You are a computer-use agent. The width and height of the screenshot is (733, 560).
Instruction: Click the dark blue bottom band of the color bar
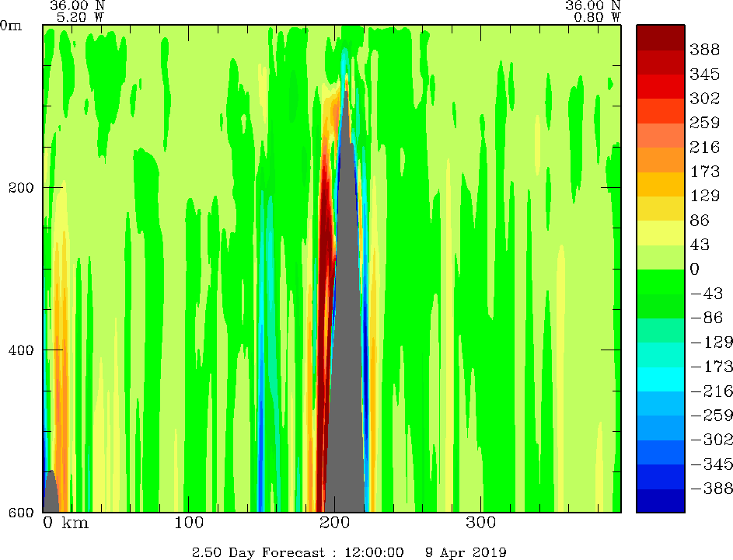(x=661, y=501)
